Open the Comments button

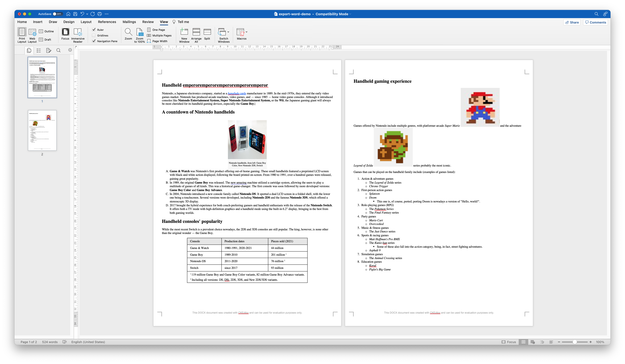pos(596,22)
